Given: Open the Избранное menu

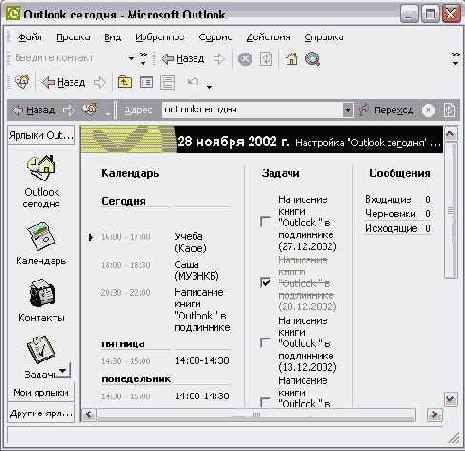Looking at the screenshot, I should click(x=160, y=37).
